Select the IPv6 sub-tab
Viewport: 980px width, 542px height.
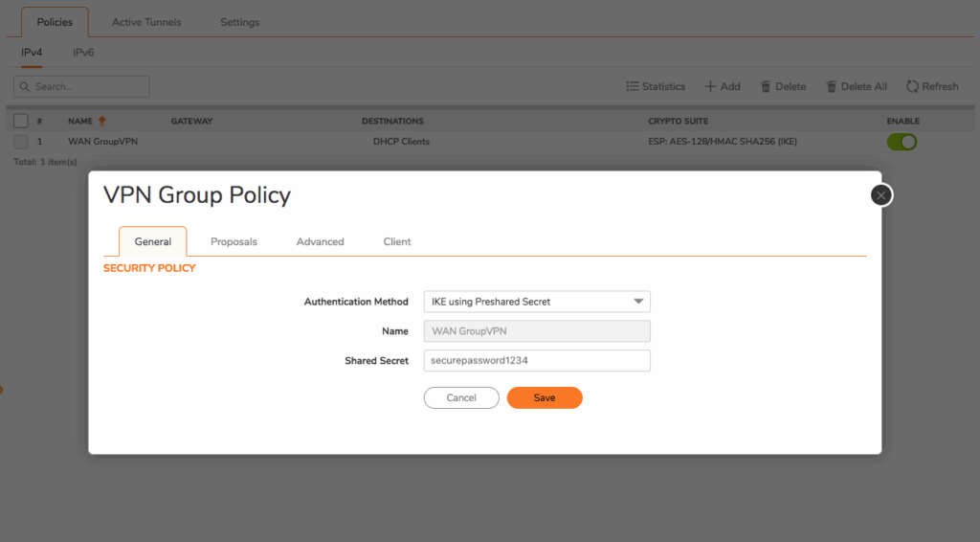coord(83,53)
